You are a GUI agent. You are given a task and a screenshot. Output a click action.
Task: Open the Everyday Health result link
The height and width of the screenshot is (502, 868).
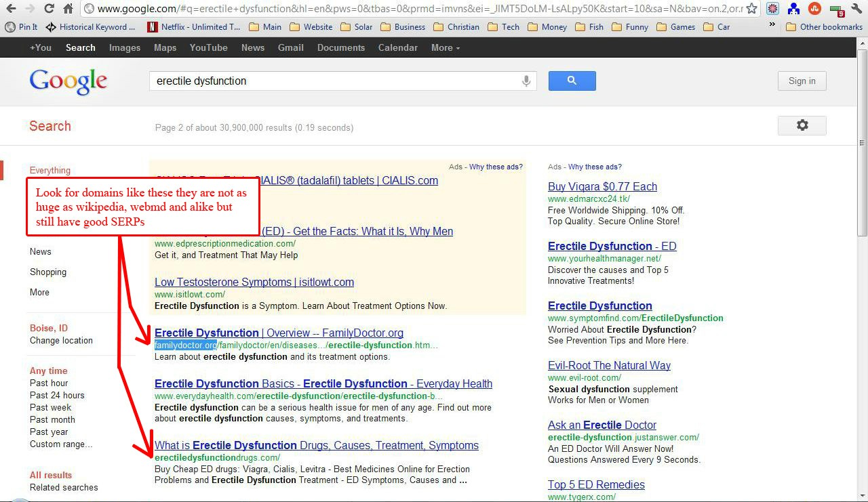click(323, 383)
